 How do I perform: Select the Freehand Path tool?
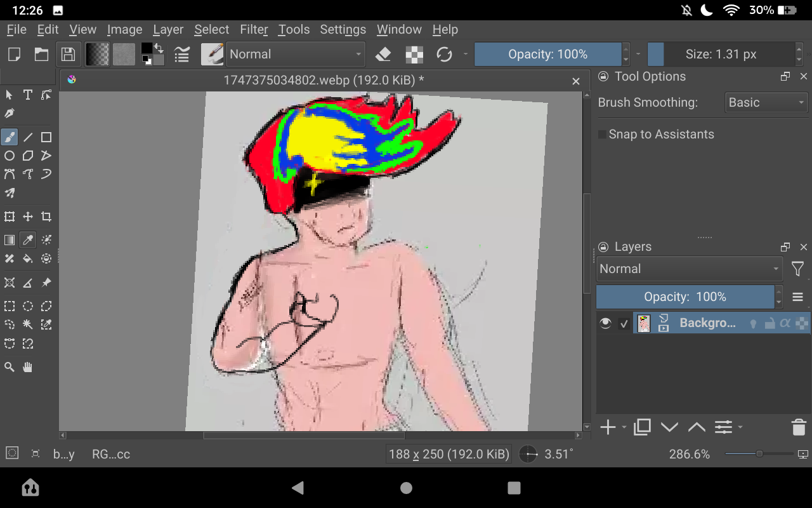[28, 174]
